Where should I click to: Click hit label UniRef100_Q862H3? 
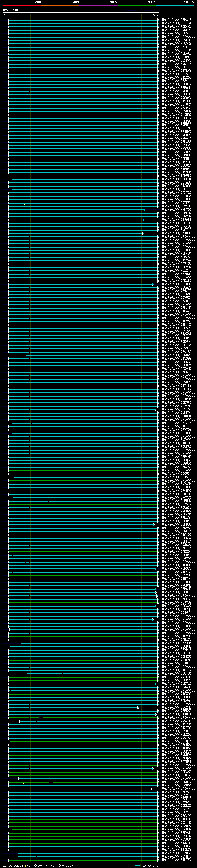coord(177,707)
